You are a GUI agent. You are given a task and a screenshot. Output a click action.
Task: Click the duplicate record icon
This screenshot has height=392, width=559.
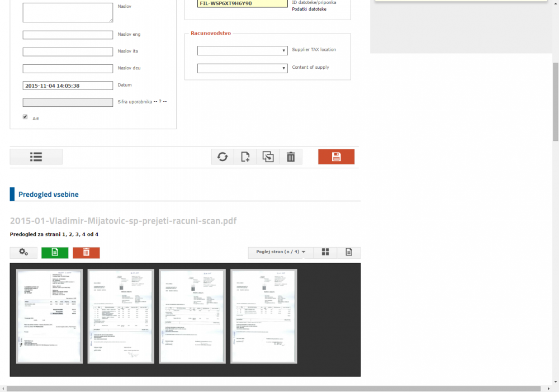[268, 157]
